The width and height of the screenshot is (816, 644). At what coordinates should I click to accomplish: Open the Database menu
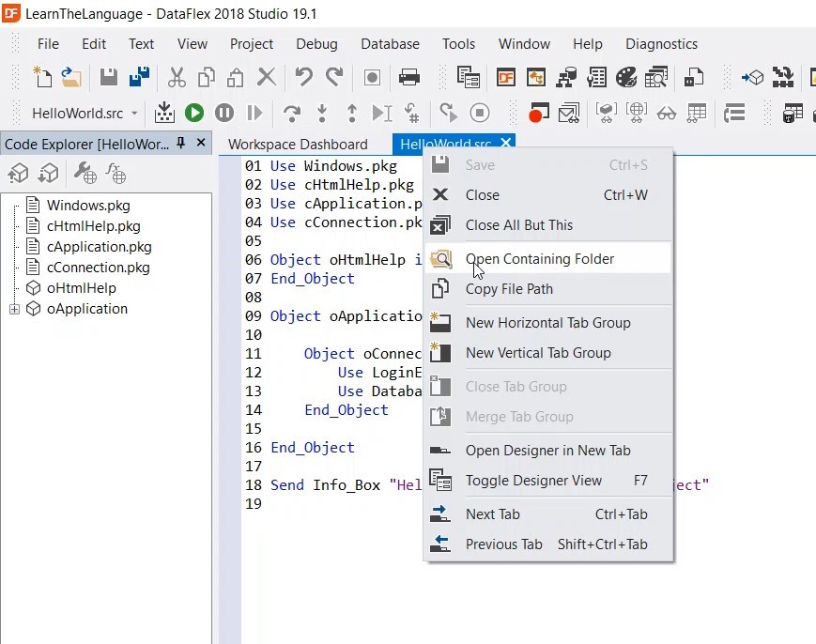390,43
